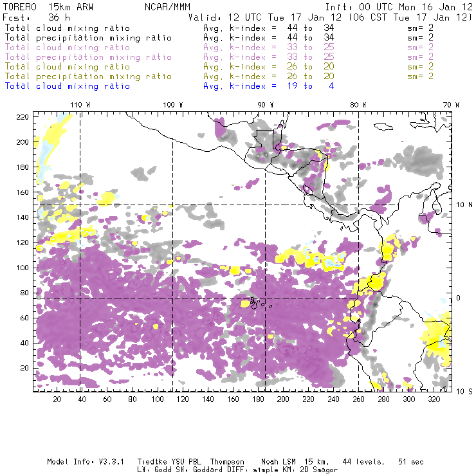Select the purple "Total cloud mixing ratio" legend row
476x476 pixels.
[x=68, y=48]
